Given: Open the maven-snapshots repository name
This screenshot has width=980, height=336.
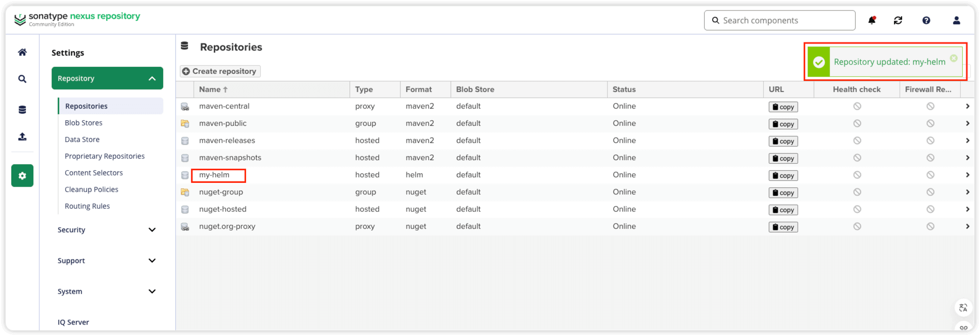Looking at the screenshot, I should [x=230, y=158].
